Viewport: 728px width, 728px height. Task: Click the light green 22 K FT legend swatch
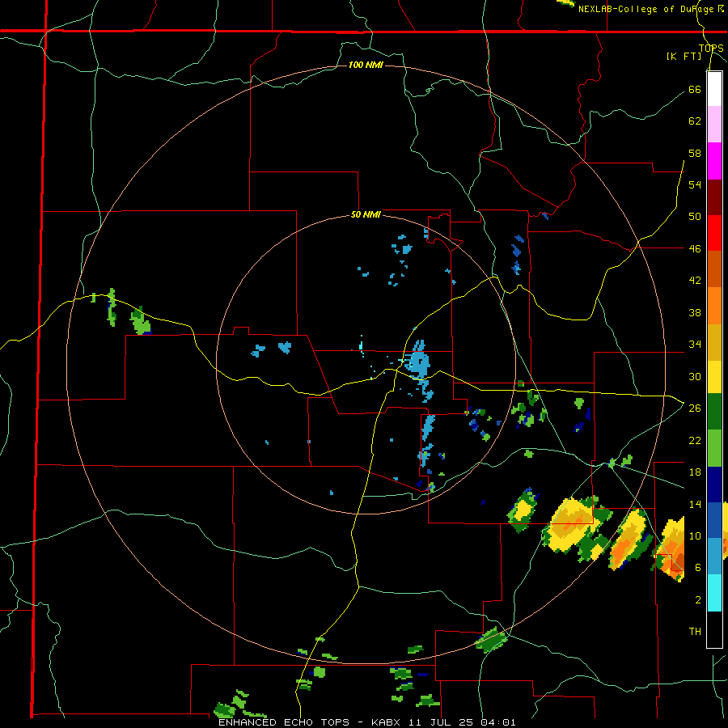coord(714,448)
